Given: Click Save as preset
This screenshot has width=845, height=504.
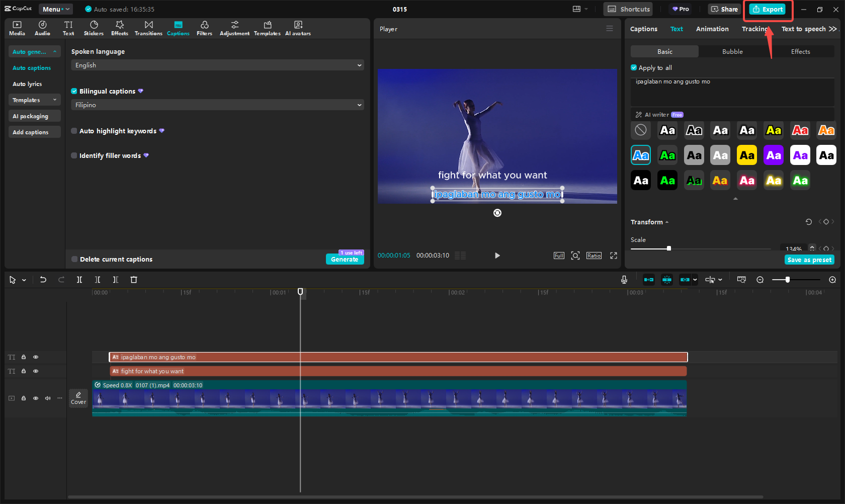Looking at the screenshot, I should click(x=809, y=260).
